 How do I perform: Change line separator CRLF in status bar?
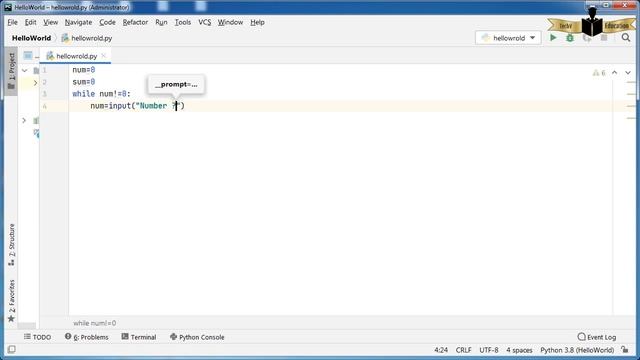coord(464,350)
